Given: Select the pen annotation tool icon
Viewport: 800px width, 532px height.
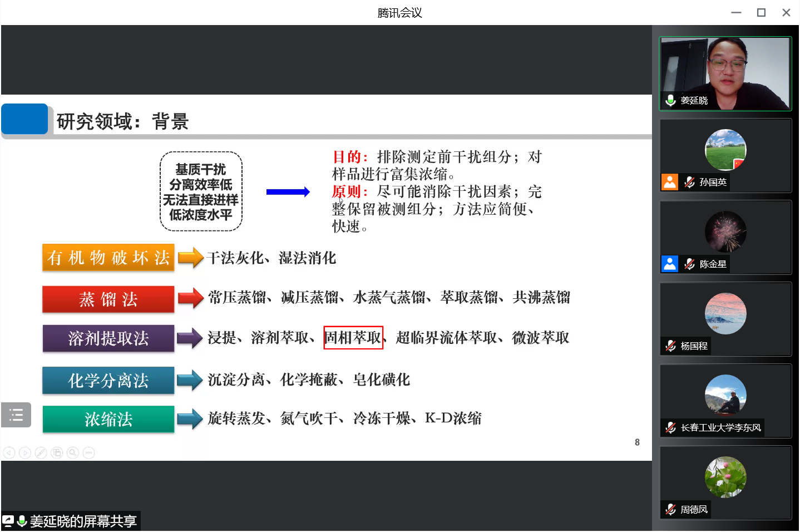Looking at the screenshot, I should coord(41,453).
